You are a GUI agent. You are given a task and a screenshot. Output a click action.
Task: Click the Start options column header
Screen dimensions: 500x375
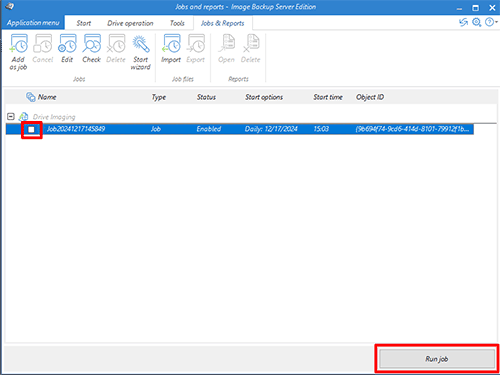click(x=264, y=97)
